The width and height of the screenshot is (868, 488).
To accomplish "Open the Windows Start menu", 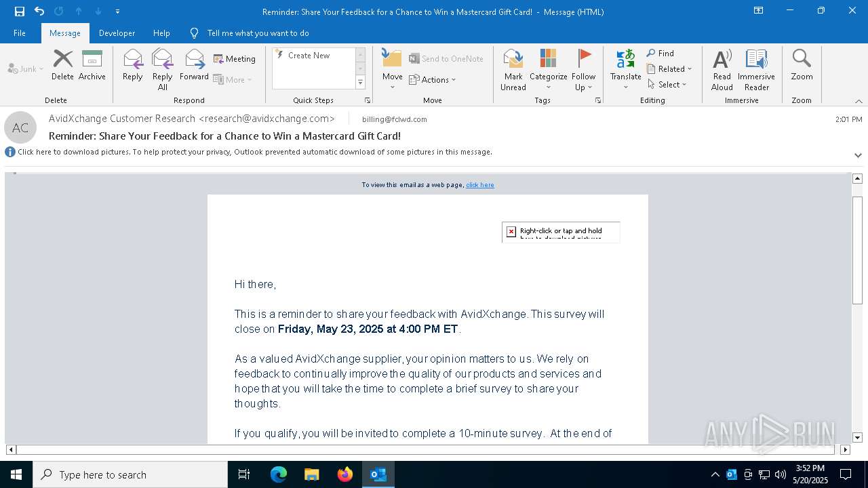I will [16, 474].
